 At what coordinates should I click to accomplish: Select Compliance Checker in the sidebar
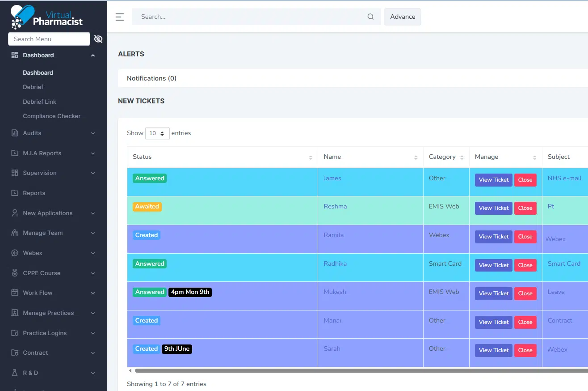[x=52, y=116]
